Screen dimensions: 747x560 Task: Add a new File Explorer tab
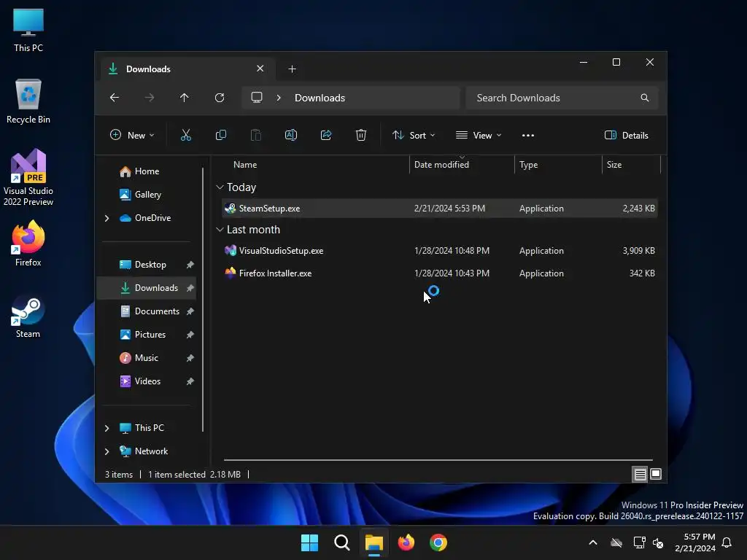(292, 69)
